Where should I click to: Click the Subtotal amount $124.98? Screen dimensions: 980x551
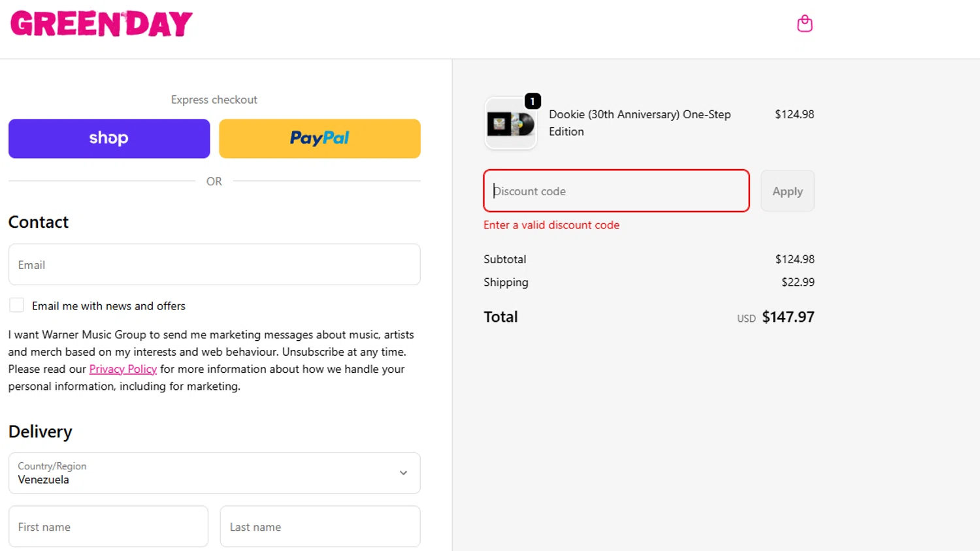(x=794, y=259)
